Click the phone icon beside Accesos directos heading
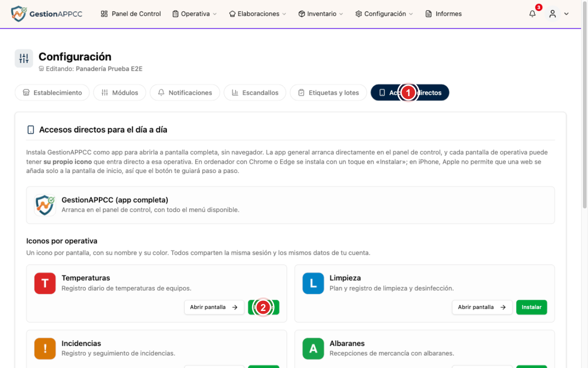 click(x=31, y=130)
